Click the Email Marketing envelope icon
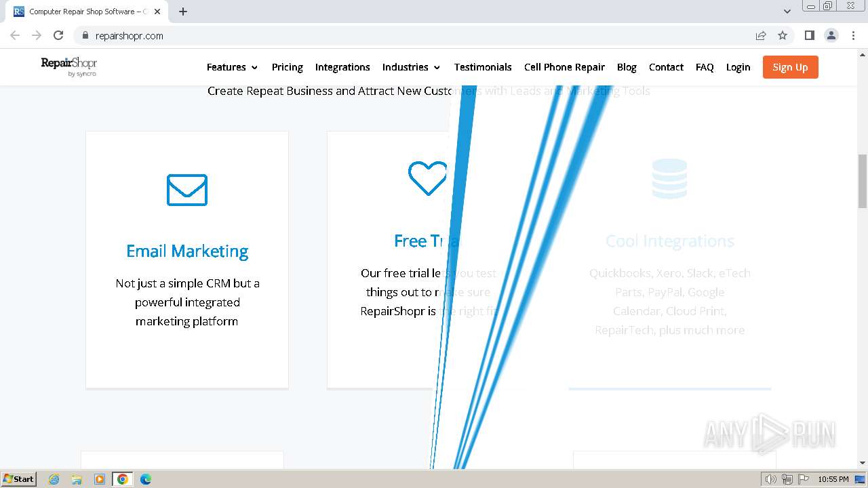This screenshot has height=488, width=868. [x=187, y=190]
